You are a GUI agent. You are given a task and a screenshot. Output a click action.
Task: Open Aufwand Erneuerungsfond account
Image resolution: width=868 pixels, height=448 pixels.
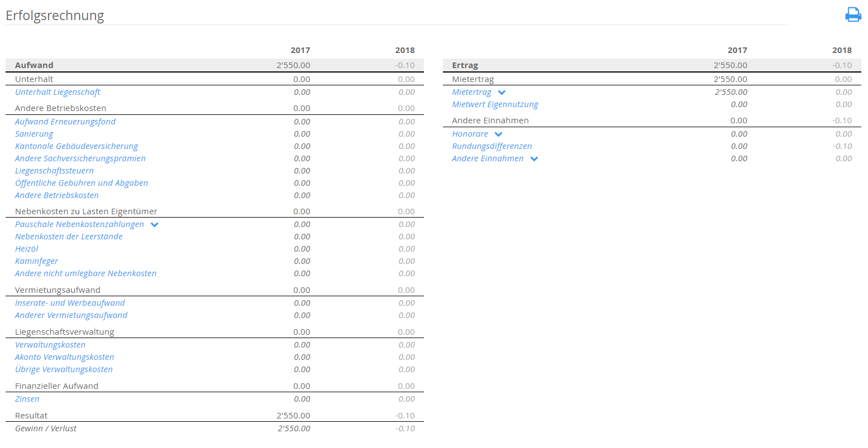[65, 122]
